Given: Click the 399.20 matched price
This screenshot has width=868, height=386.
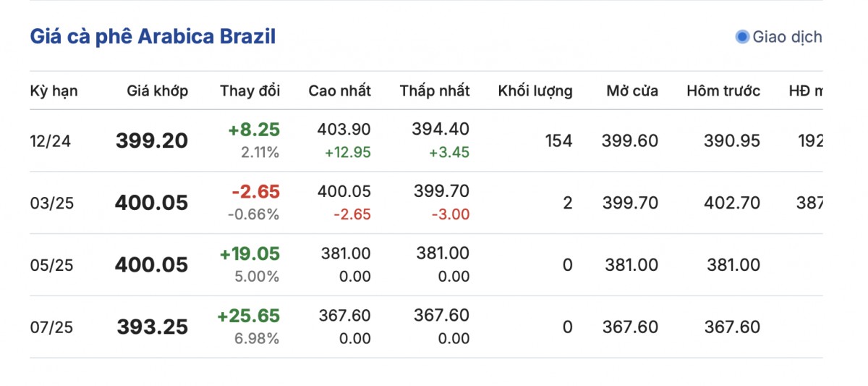Looking at the screenshot, I should click(152, 141).
